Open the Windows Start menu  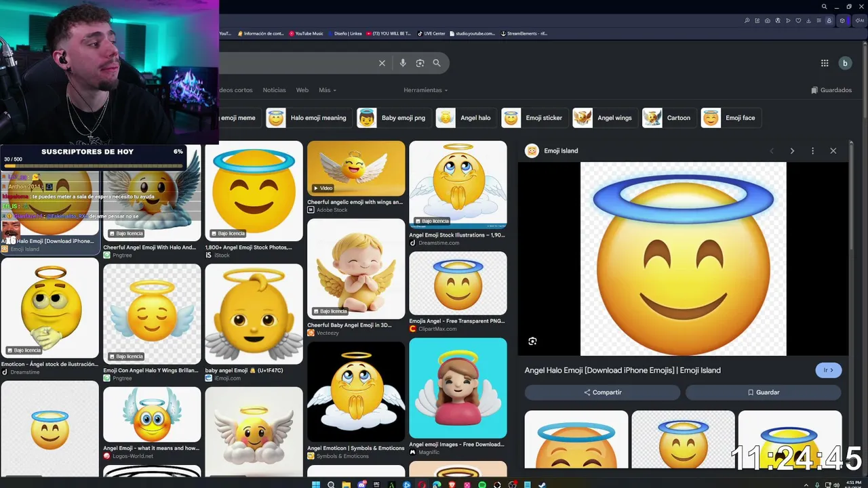(315, 485)
